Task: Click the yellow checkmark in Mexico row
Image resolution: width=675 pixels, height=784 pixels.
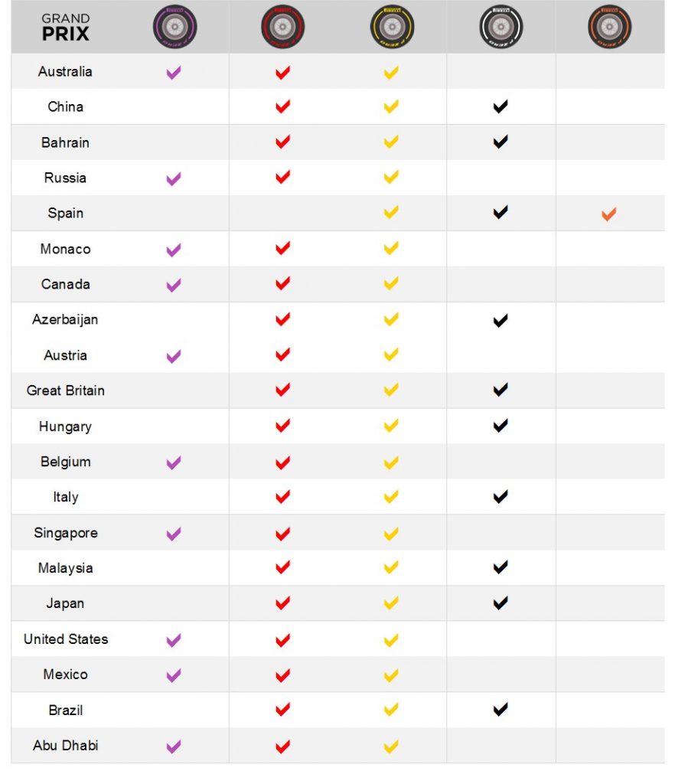Action: point(391,675)
